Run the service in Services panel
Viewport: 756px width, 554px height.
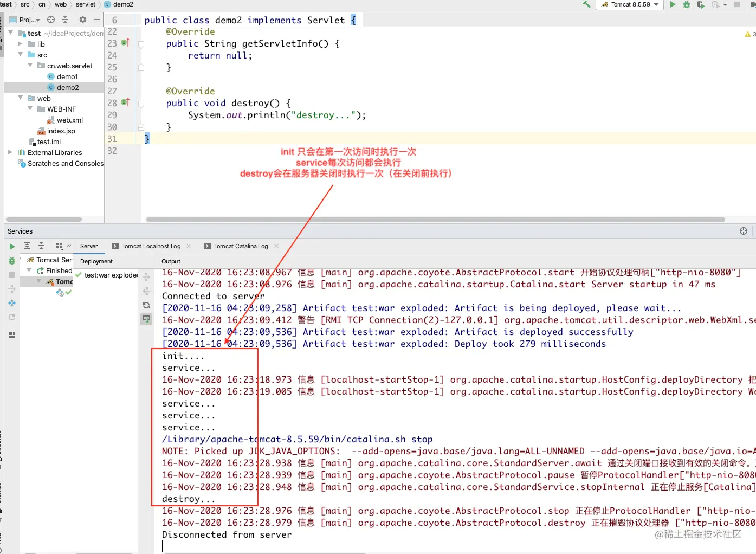pyautogui.click(x=12, y=247)
